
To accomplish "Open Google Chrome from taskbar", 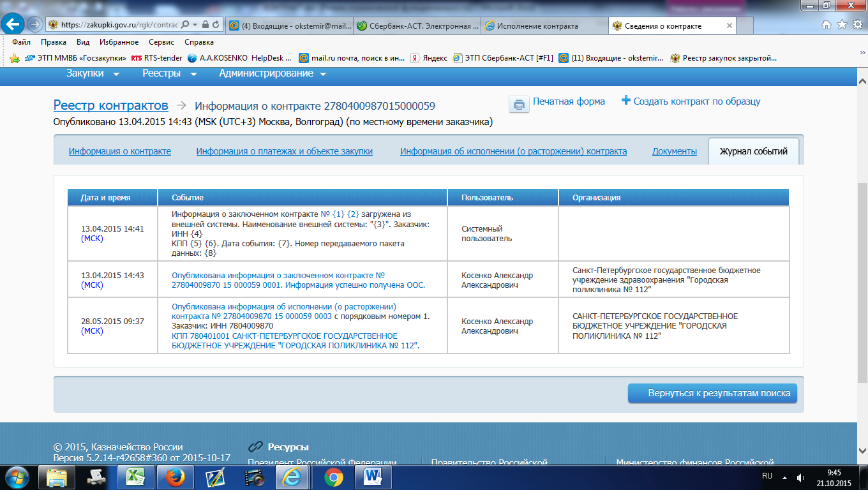I will [333, 477].
